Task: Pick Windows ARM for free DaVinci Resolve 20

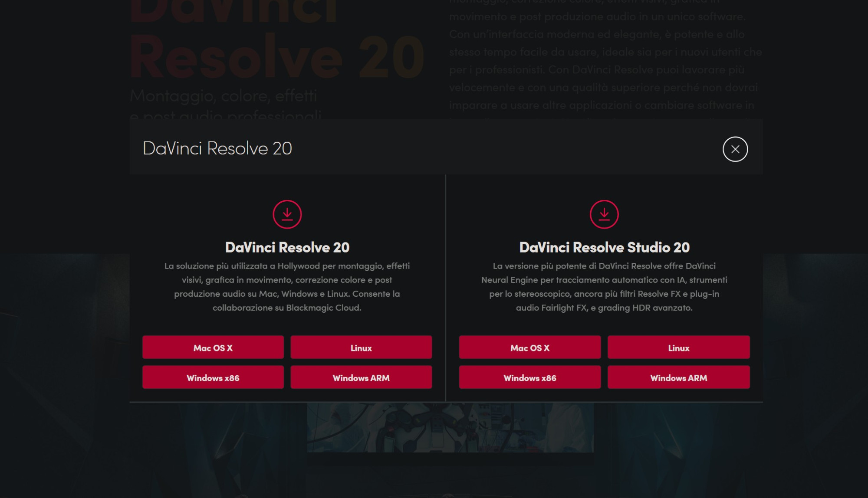Action: point(361,377)
